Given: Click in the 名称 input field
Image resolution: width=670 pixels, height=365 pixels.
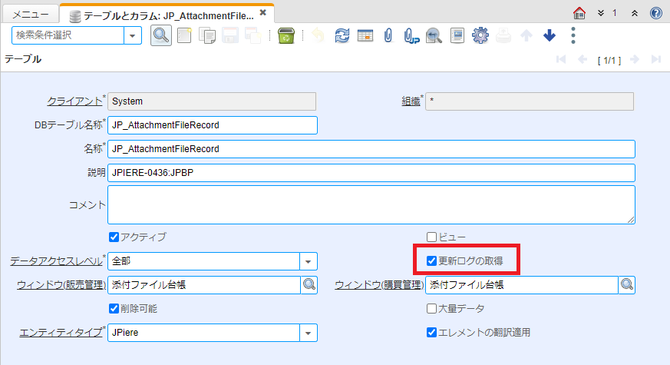Looking at the screenshot, I should (371, 149).
